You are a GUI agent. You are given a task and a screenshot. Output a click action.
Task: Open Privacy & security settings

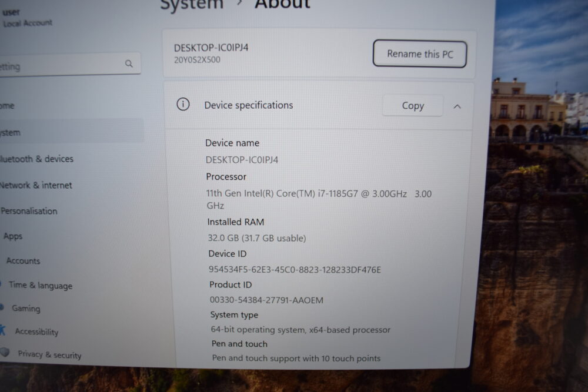point(49,354)
